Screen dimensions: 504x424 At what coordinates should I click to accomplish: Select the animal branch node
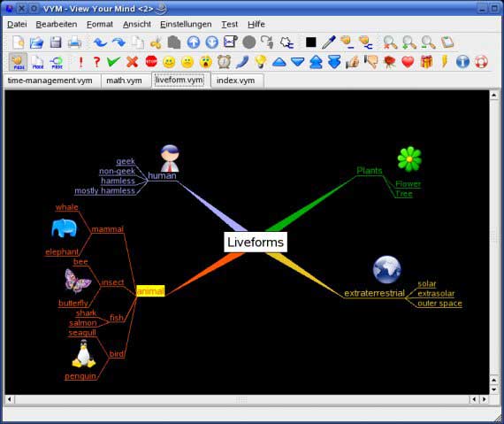(x=150, y=291)
